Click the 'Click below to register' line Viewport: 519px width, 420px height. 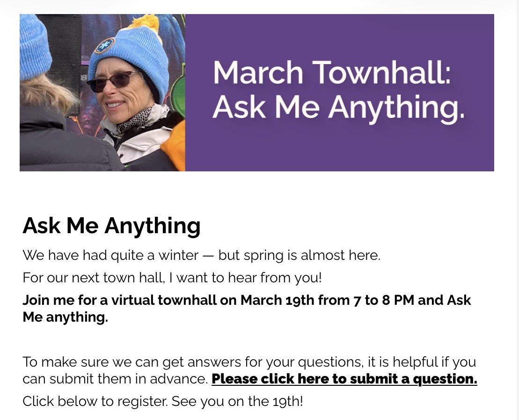pos(95,402)
